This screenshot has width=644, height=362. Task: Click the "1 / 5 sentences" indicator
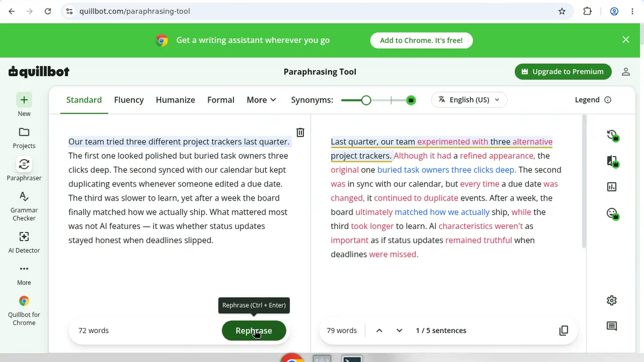pyautogui.click(x=441, y=330)
